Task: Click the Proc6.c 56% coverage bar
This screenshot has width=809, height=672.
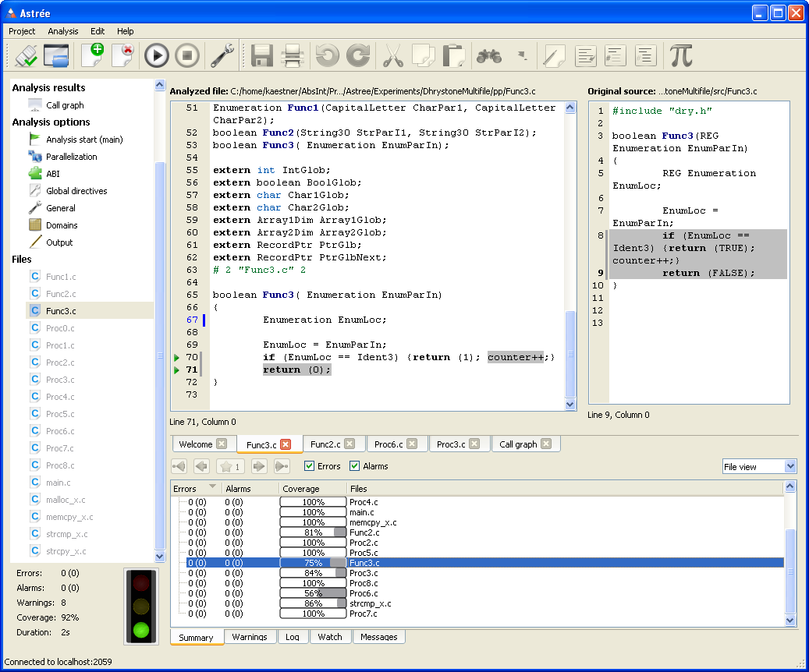Action: (313, 593)
